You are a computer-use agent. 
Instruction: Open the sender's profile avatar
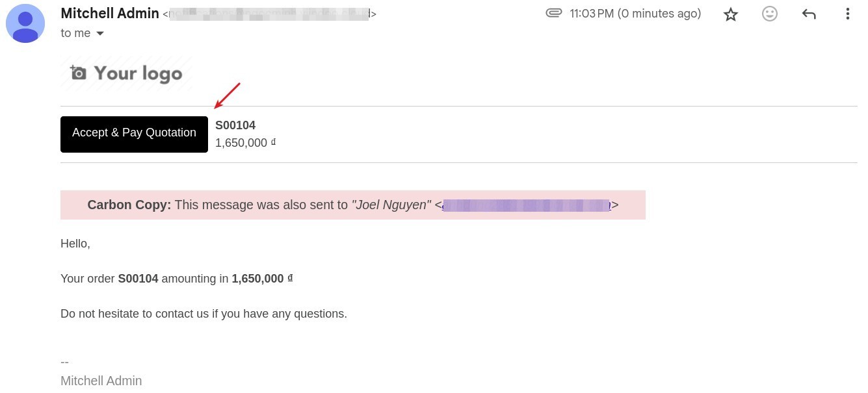click(x=25, y=23)
